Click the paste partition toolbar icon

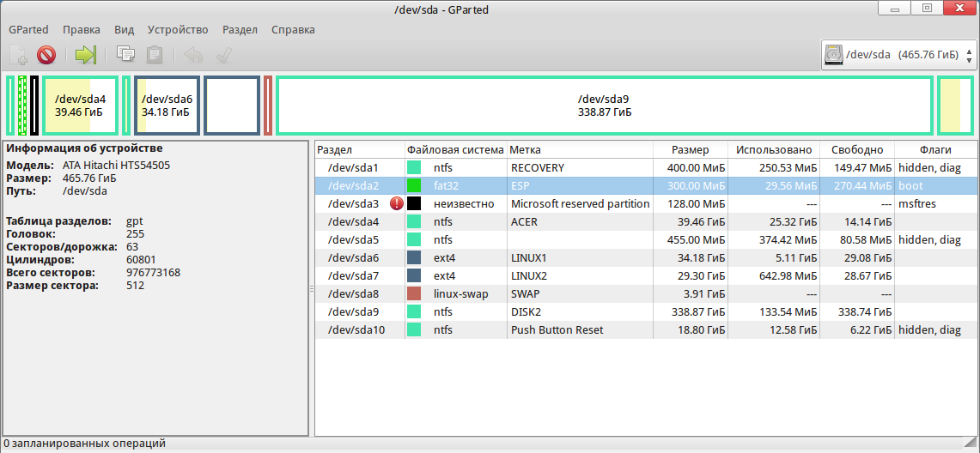(155, 56)
